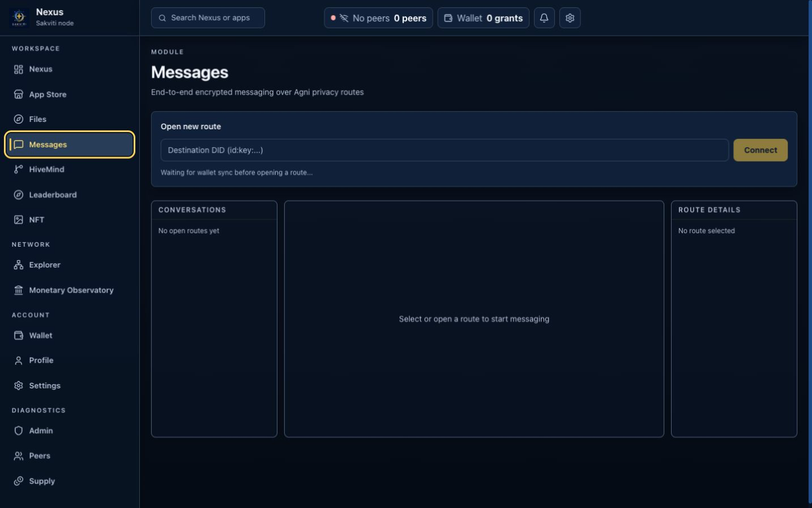Open the App Store sidebar item
Screen dimensions: 812x508
pos(69,94)
